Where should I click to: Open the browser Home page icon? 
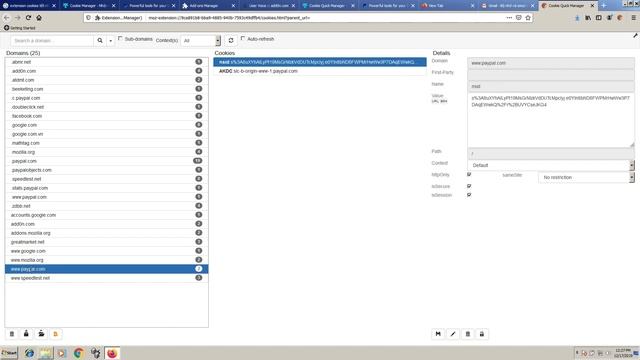coord(39,18)
